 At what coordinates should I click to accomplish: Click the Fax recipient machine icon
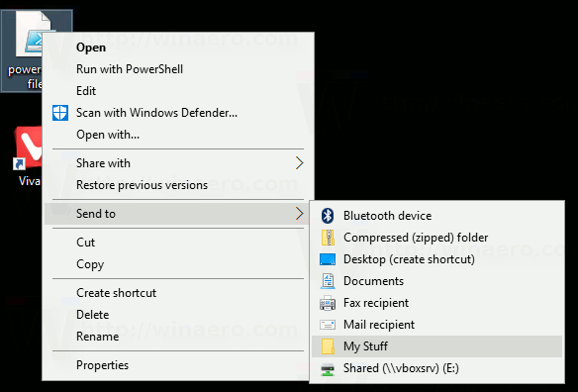pyautogui.click(x=328, y=303)
